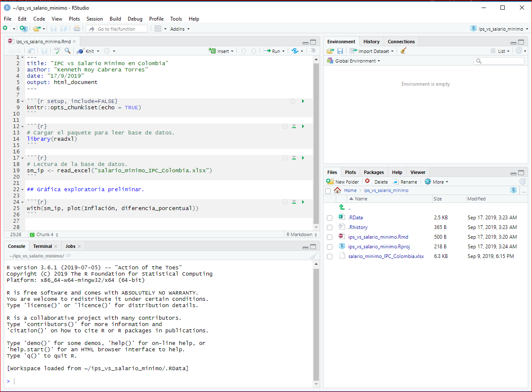The width and height of the screenshot is (532, 392).
Task: Open the Chunk 4 navigator dropdown
Action: point(44,234)
